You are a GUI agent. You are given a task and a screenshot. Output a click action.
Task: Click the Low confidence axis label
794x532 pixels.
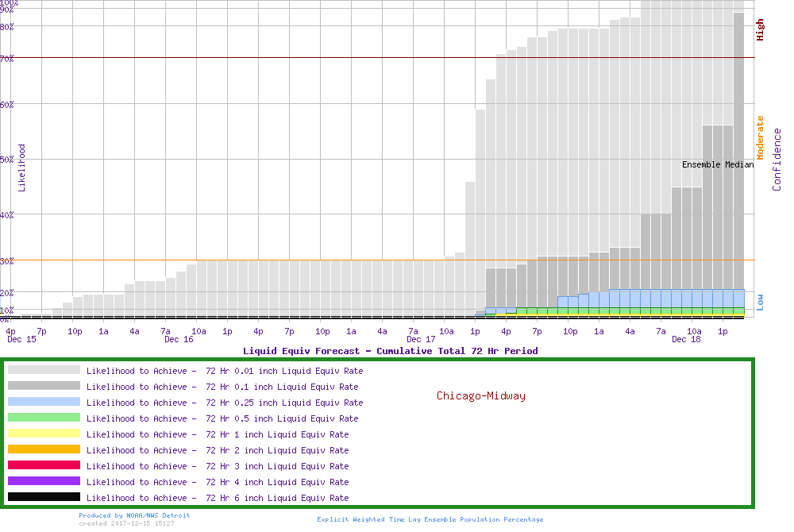(x=760, y=302)
